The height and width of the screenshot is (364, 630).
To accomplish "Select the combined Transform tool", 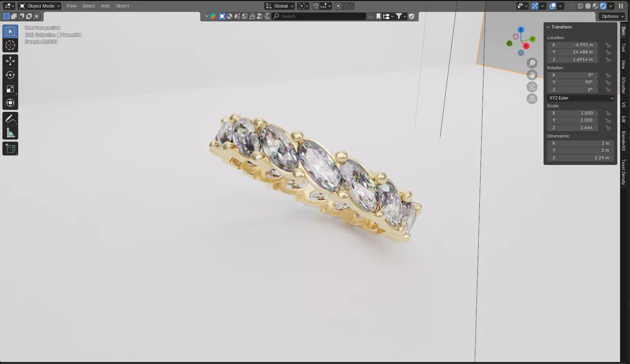I will pyautogui.click(x=10, y=103).
